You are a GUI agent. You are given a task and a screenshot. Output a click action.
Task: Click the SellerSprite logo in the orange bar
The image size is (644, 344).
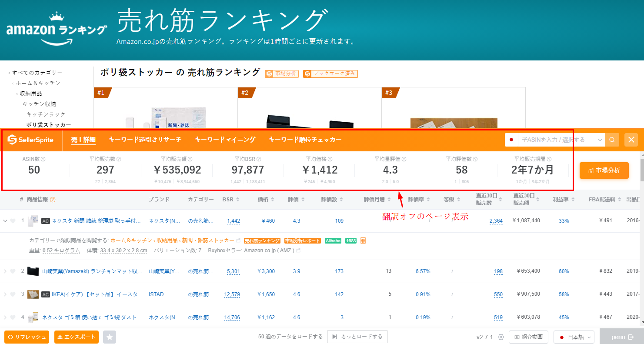click(x=30, y=140)
